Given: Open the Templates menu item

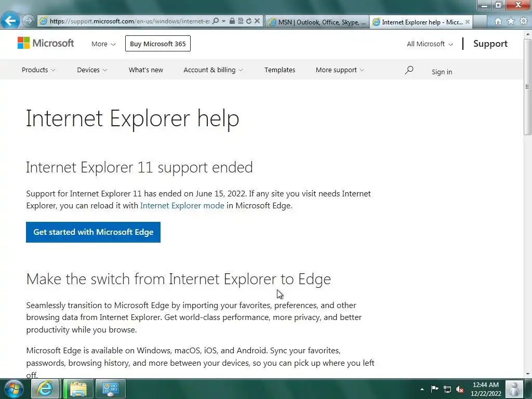Looking at the screenshot, I should pyautogui.click(x=280, y=70).
